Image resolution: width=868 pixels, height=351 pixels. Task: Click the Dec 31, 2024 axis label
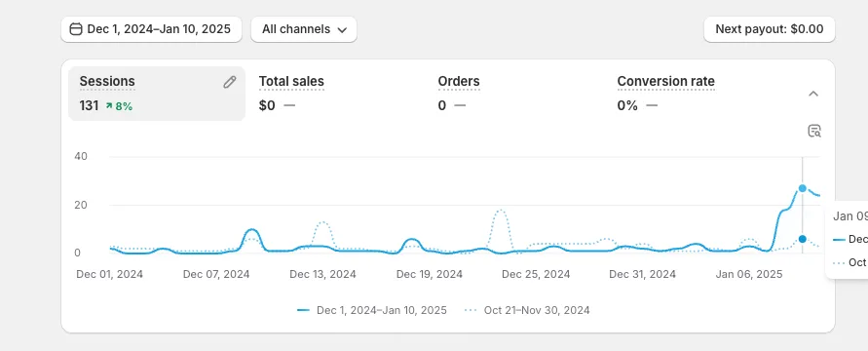643,274
